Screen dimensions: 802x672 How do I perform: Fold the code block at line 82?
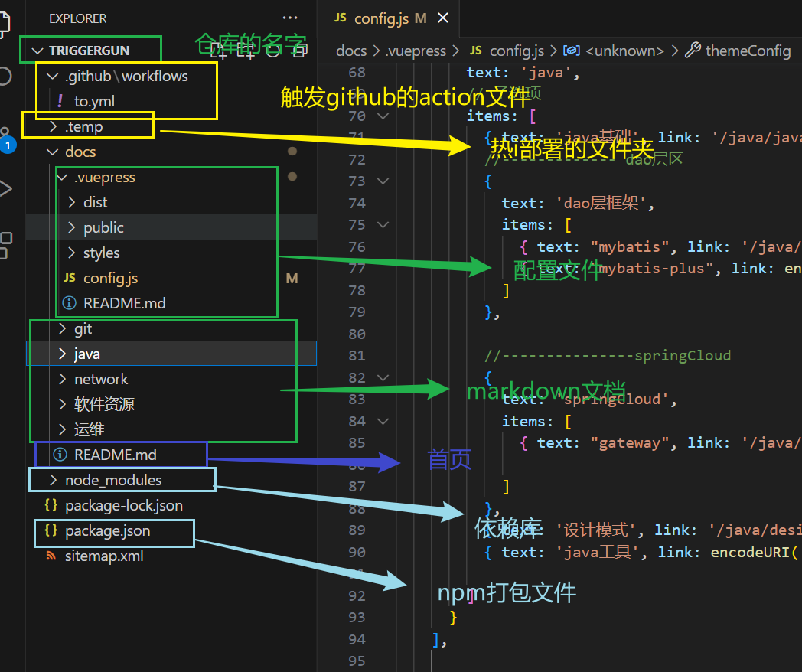pos(383,378)
